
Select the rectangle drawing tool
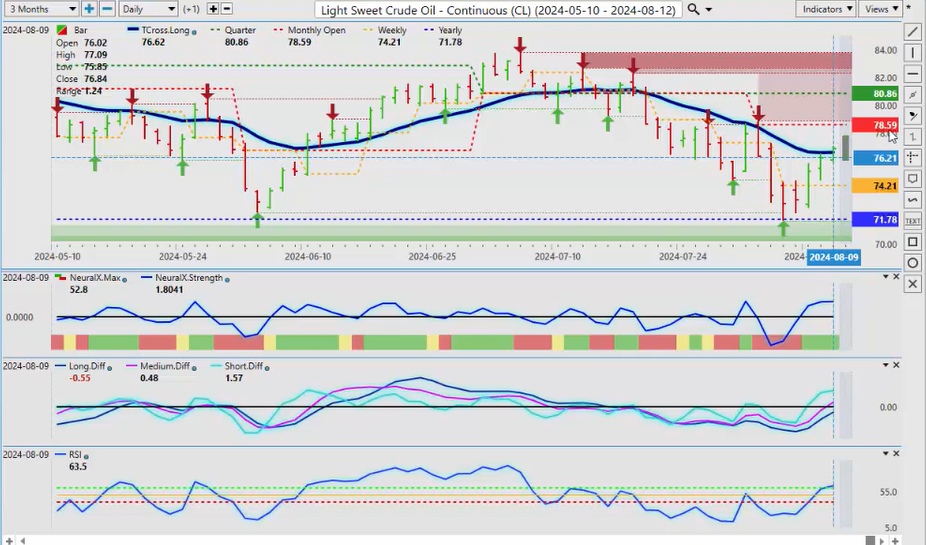[912, 242]
